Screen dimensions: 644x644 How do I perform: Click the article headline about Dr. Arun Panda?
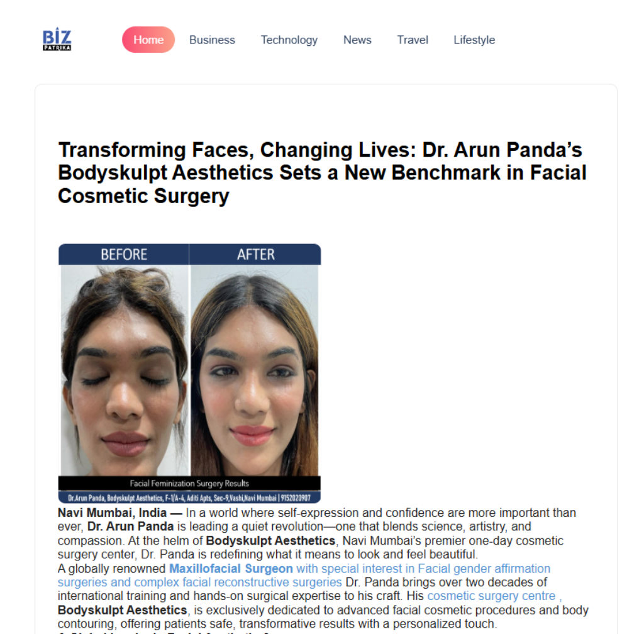[x=322, y=172]
